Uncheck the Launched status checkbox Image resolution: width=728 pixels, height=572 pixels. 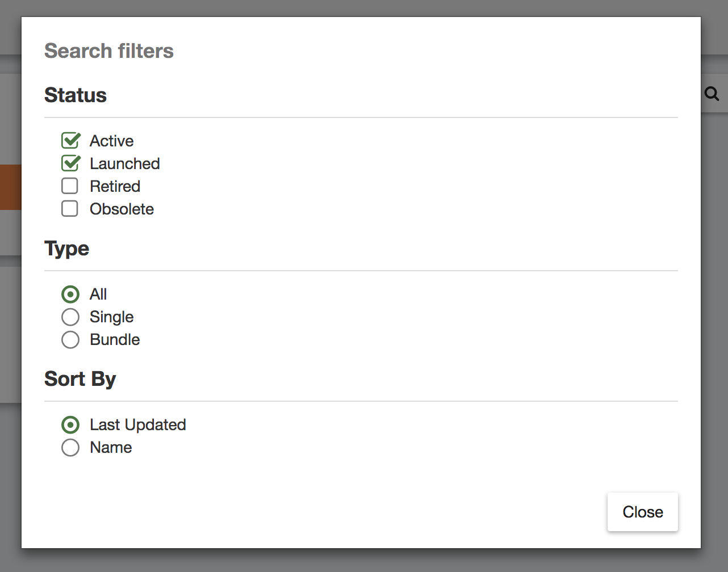[70, 163]
